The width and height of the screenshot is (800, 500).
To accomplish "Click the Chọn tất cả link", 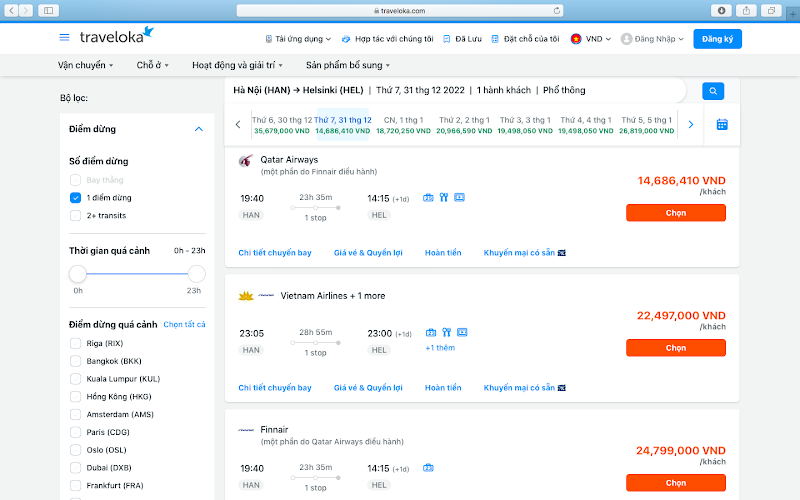I will point(184,325).
